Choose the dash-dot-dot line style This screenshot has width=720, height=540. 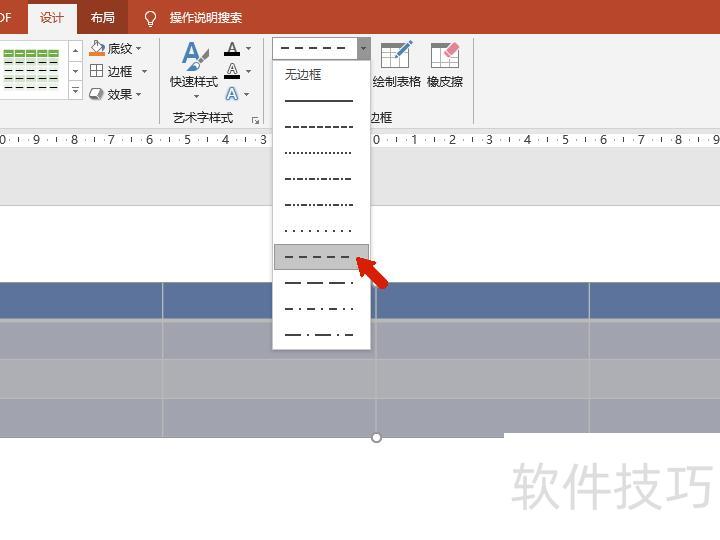(x=321, y=205)
